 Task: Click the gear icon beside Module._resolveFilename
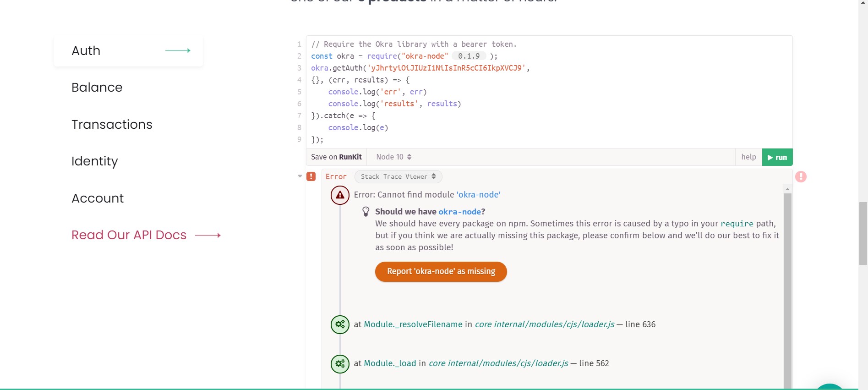340,325
